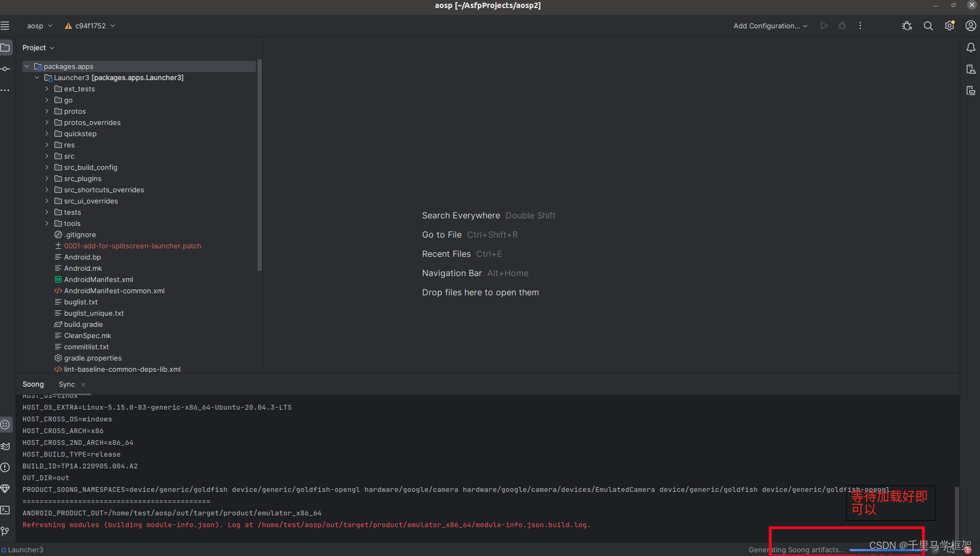Open the user account profile icon
980x556 pixels.
[x=971, y=26]
